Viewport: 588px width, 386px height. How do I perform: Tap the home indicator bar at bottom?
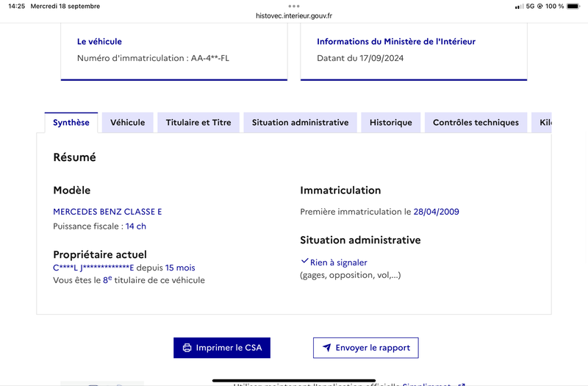tap(294, 380)
